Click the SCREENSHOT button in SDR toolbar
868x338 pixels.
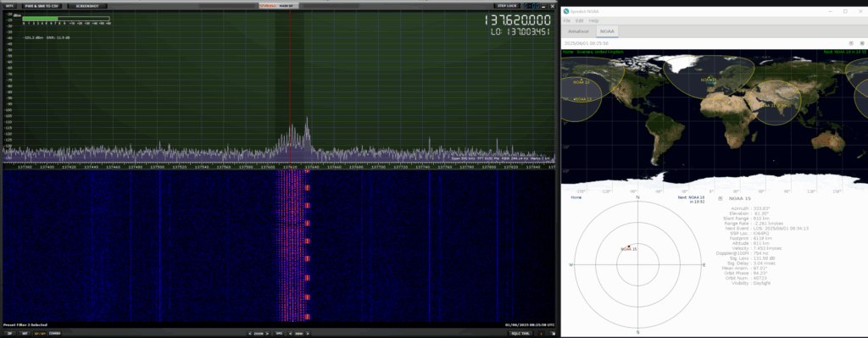(x=87, y=6)
